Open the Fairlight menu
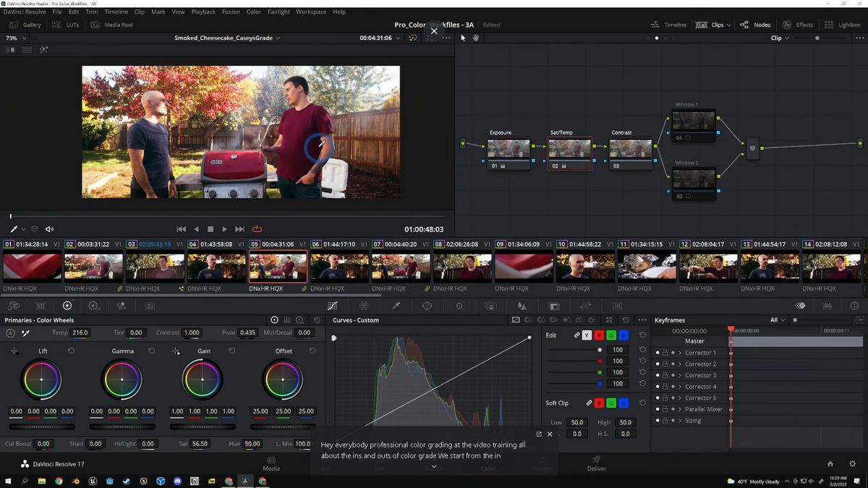Screen dimensions: 868x488 (278, 12)
